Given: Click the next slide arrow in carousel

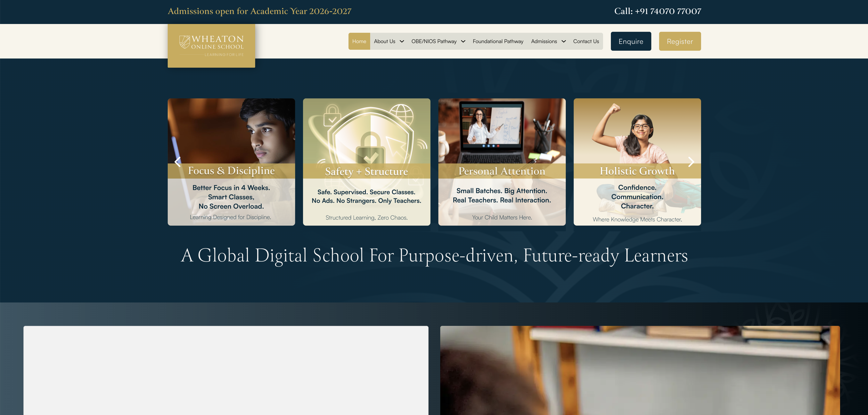Looking at the screenshot, I should click(691, 162).
